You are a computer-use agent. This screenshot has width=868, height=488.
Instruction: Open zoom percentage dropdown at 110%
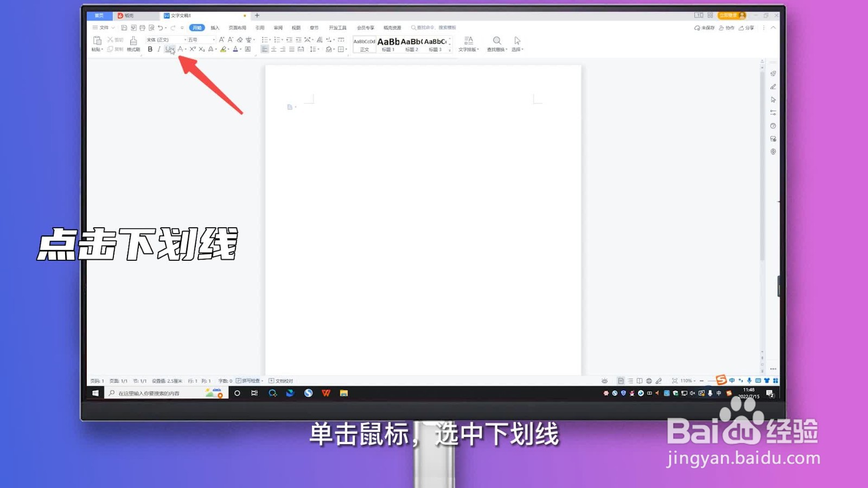(x=688, y=381)
